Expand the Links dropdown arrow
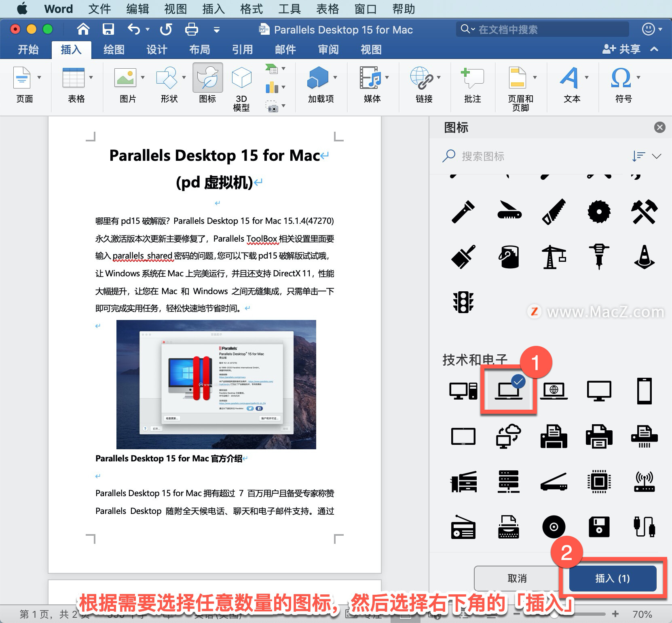The width and height of the screenshot is (672, 623). tap(439, 78)
